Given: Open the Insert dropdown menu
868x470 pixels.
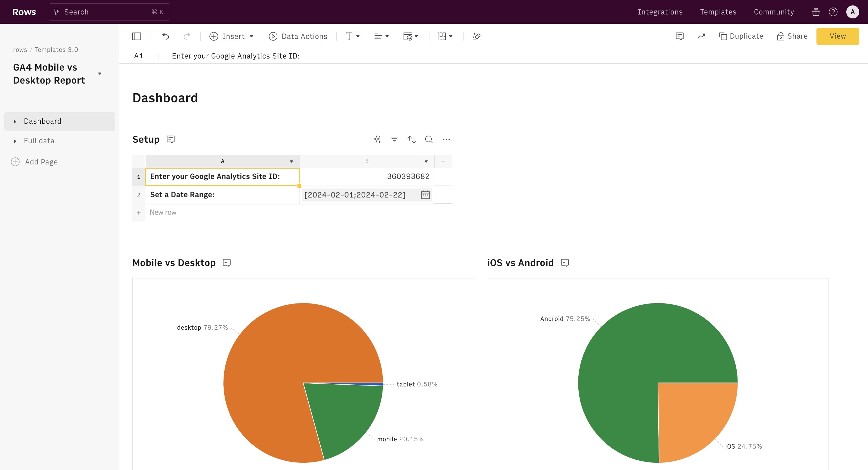Looking at the screenshot, I should click(231, 36).
